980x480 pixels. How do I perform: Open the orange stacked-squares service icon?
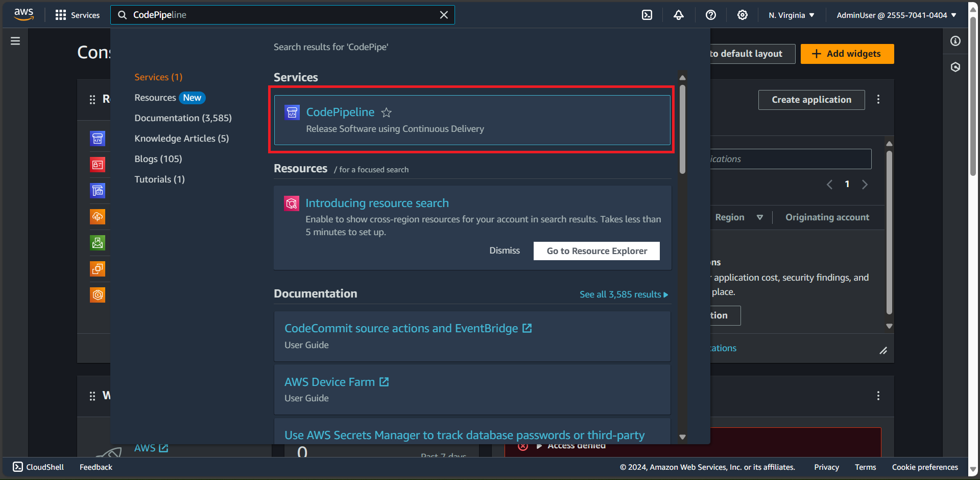[x=98, y=269]
